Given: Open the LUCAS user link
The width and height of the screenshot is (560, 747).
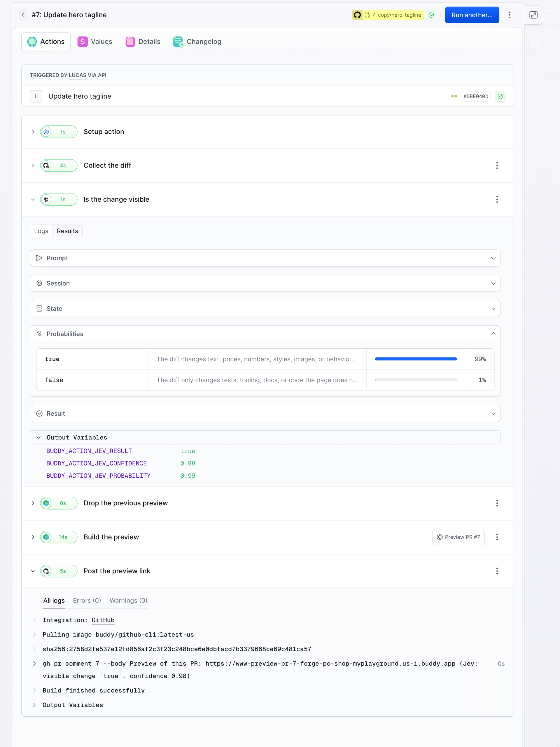Looking at the screenshot, I should coord(78,75).
